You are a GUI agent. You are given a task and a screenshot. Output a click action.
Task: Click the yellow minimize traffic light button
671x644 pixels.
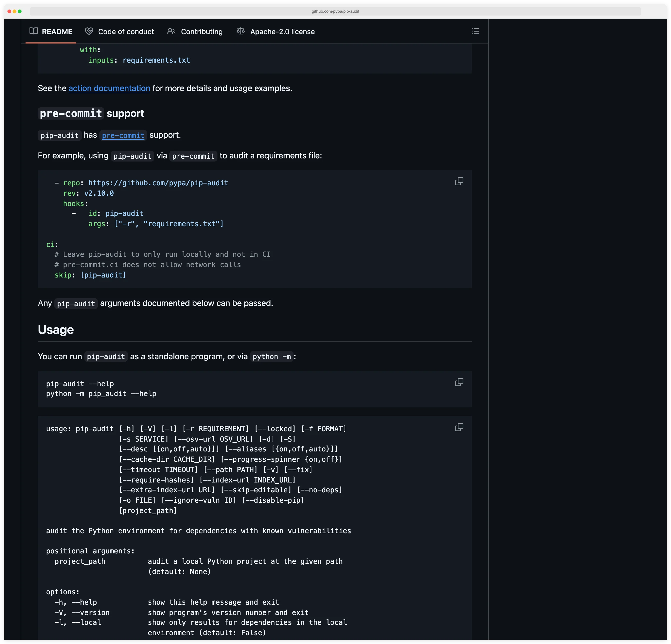point(14,11)
